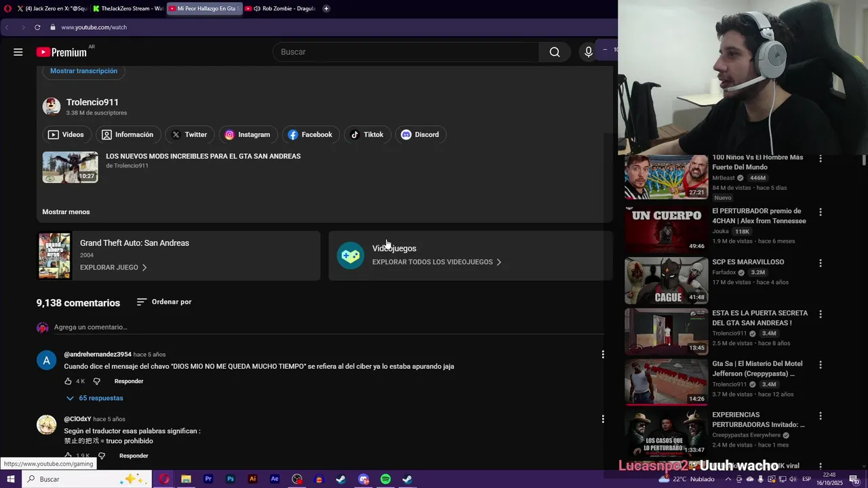868x488 pixels.
Task: Reply to @andrehernandez3954 comment
Action: click(x=129, y=382)
